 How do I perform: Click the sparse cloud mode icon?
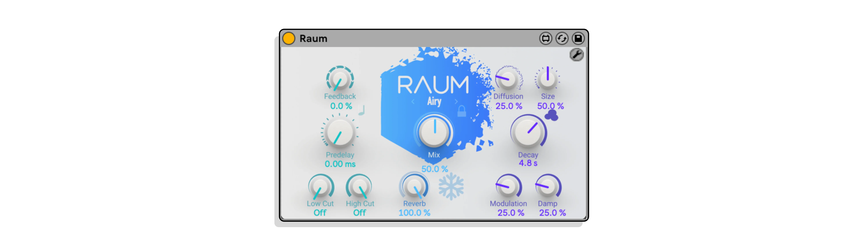pos(551,115)
